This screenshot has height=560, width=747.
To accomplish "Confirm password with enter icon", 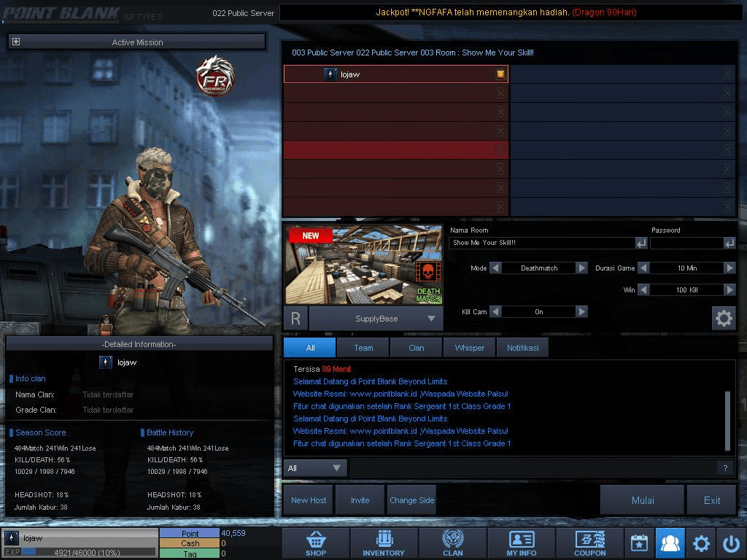I will point(729,244).
